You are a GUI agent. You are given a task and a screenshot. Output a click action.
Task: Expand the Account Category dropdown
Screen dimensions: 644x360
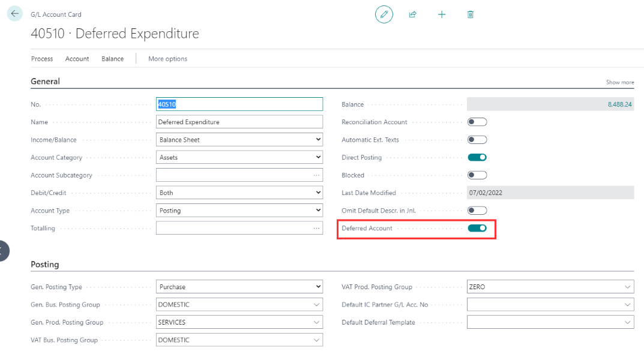pyautogui.click(x=239, y=157)
